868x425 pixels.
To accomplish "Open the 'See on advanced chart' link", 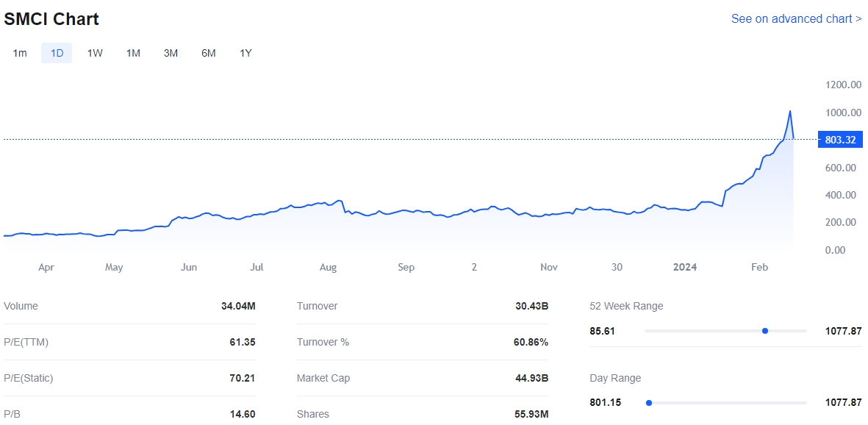I will pyautogui.click(x=796, y=18).
